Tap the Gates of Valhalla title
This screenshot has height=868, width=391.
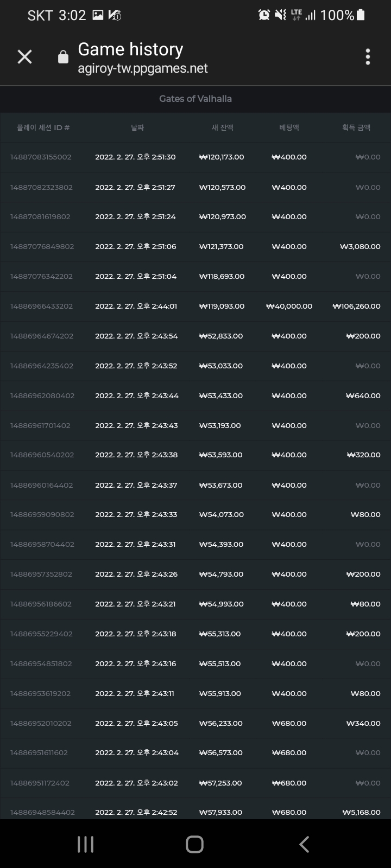pos(195,99)
